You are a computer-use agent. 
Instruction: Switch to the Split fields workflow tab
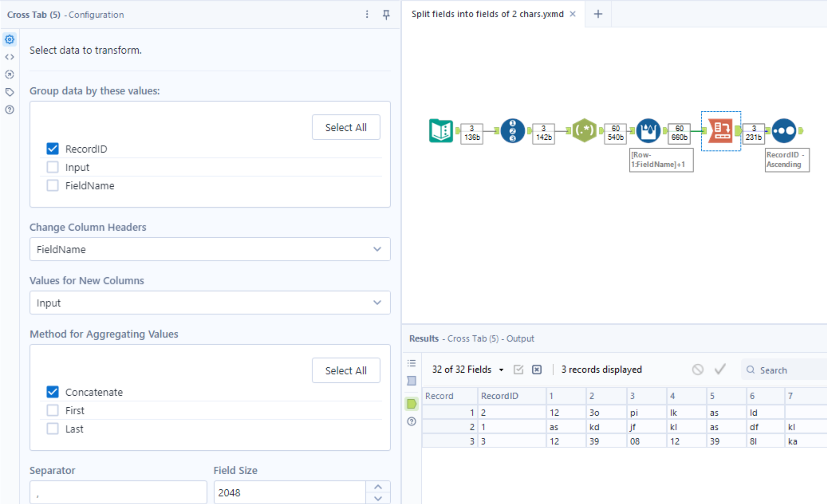pyautogui.click(x=487, y=14)
